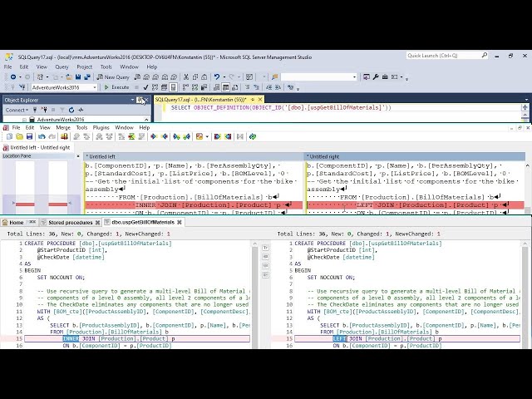This screenshot has width=532, height=399.
Task: Click New Query in SSMS toolbar
Action: [x=113, y=77]
